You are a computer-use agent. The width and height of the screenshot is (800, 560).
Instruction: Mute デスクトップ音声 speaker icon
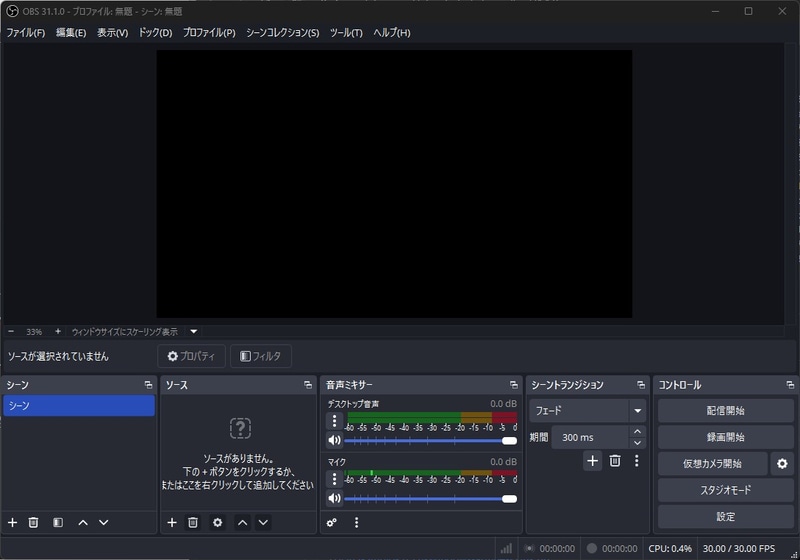pos(334,440)
